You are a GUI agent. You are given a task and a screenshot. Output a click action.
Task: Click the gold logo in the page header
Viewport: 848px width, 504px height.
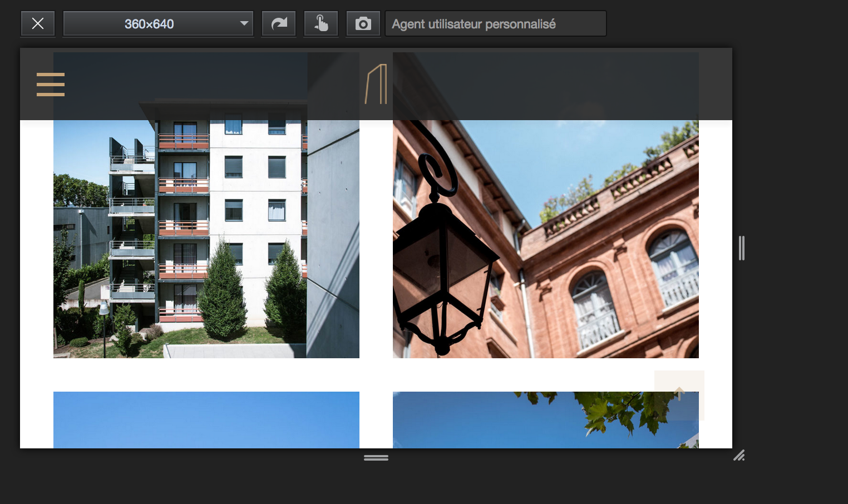376,84
